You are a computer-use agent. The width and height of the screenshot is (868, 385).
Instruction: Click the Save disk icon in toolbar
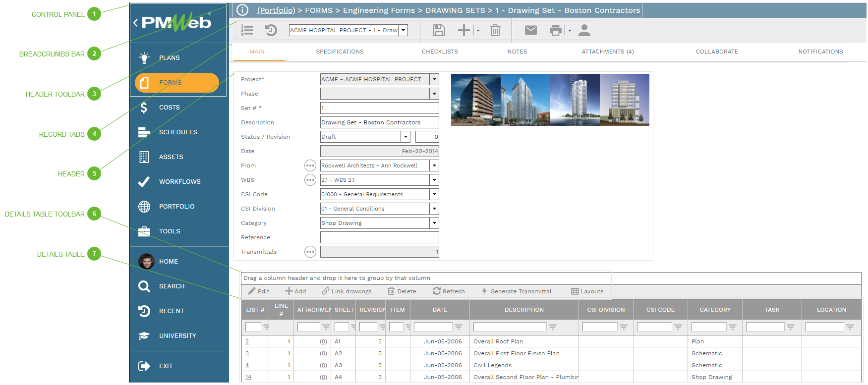[x=439, y=30]
